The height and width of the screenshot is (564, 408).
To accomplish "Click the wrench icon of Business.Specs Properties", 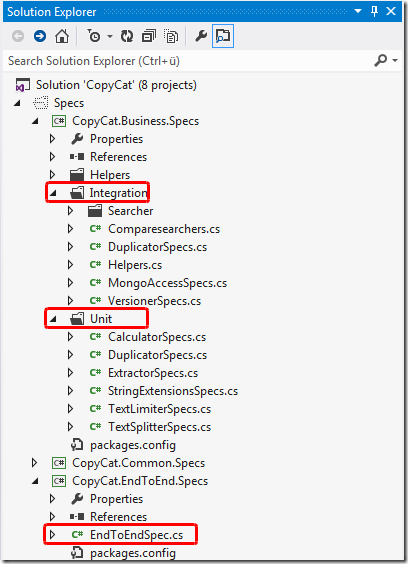I will coord(77,139).
